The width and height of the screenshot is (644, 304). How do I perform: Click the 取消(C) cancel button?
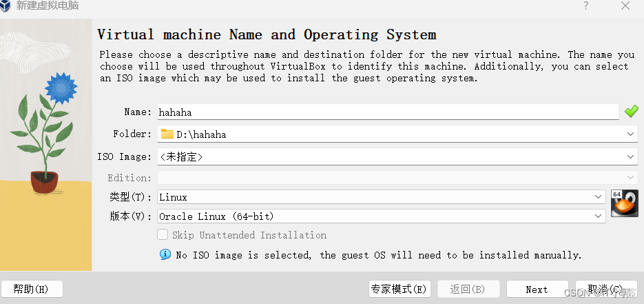[606, 289]
